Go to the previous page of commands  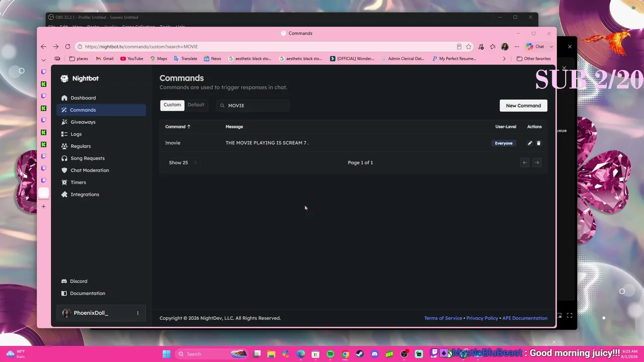point(525,162)
